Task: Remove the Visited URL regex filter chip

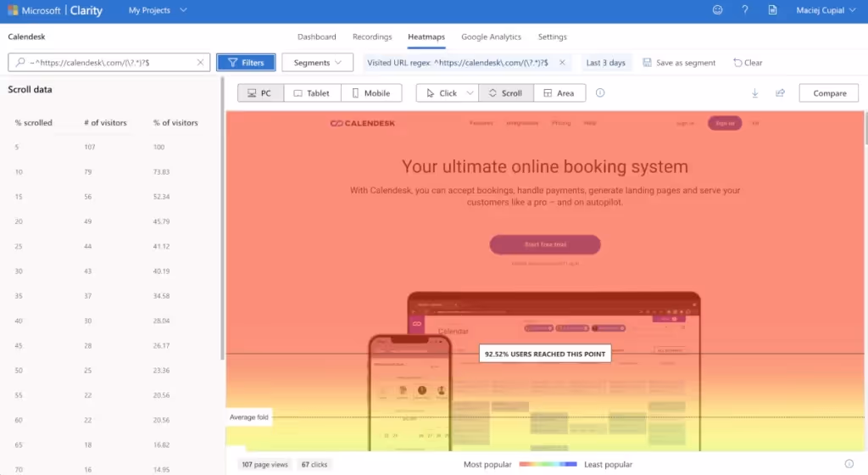Action: pos(562,63)
